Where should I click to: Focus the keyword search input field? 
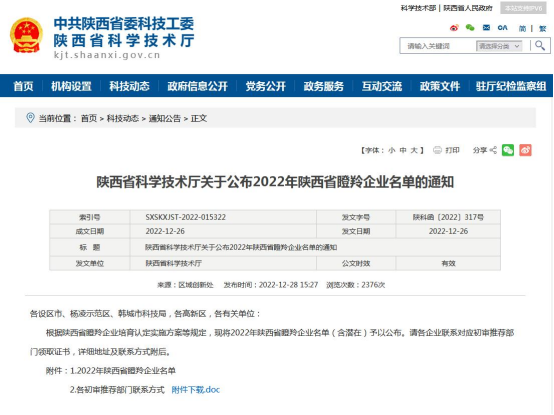[x=439, y=46]
